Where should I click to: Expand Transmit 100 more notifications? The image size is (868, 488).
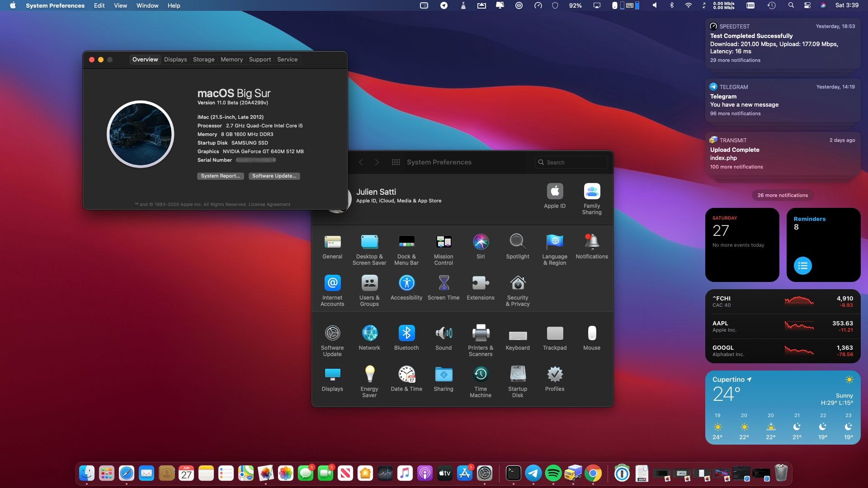(x=736, y=167)
